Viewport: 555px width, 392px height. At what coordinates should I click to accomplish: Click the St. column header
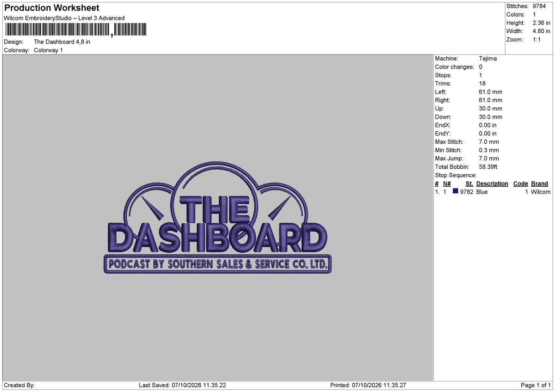pyautogui.click(x=469, y=184)
